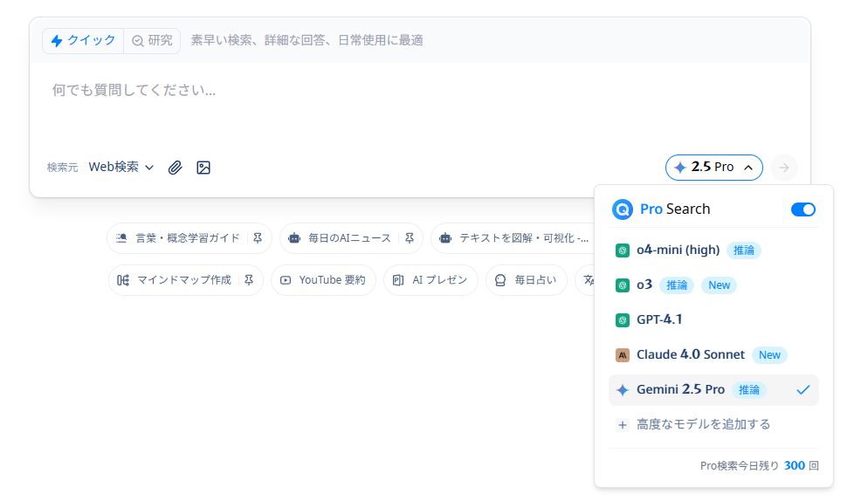Click the video icon on YouTube 要約 chip
The width and height of the screenshot is (868, 501).
286,280
